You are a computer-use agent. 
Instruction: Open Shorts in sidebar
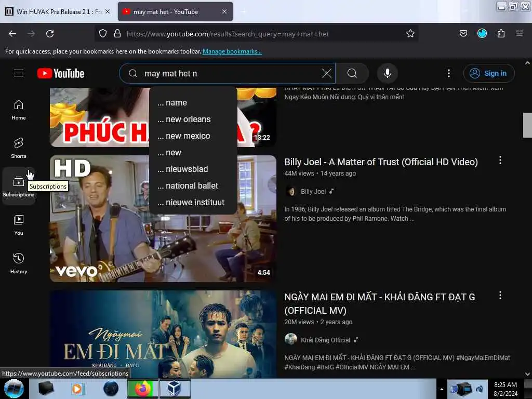[x=19, y=148]
